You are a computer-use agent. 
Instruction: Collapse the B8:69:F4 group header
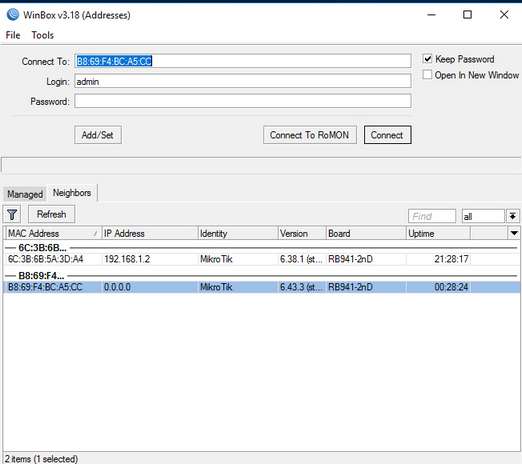pyautogui.click(x=41, y=276)
